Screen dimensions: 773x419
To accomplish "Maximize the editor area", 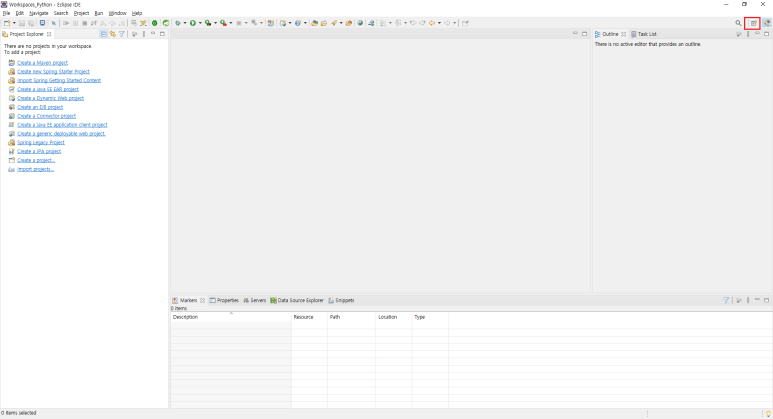I will click(x=584, y=34).
